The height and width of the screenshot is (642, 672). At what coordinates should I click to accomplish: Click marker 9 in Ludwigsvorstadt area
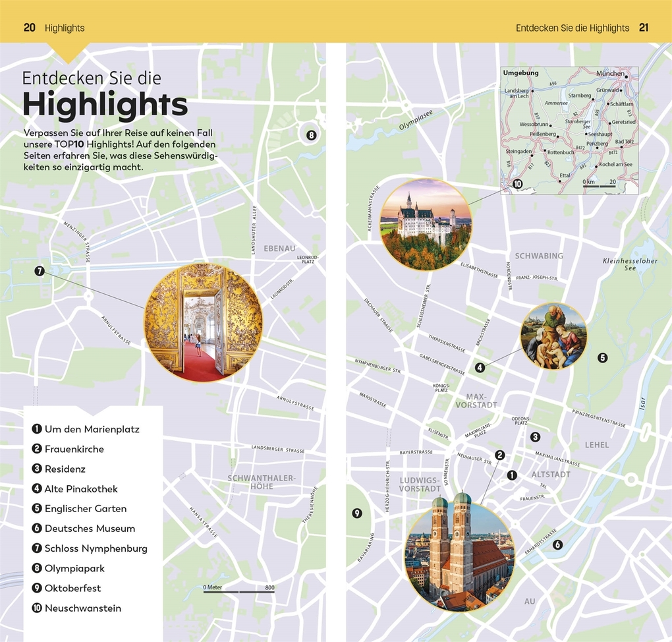click(x=356, y=513)
